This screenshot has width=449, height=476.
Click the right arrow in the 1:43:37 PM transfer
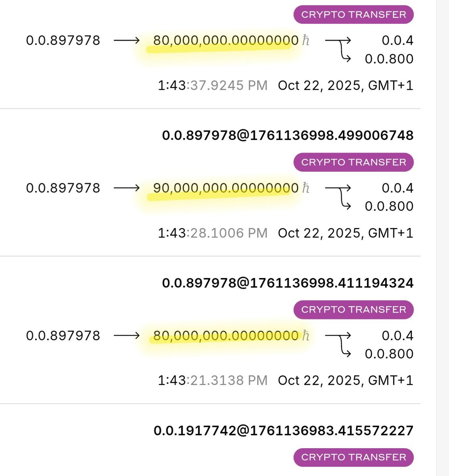127,40
